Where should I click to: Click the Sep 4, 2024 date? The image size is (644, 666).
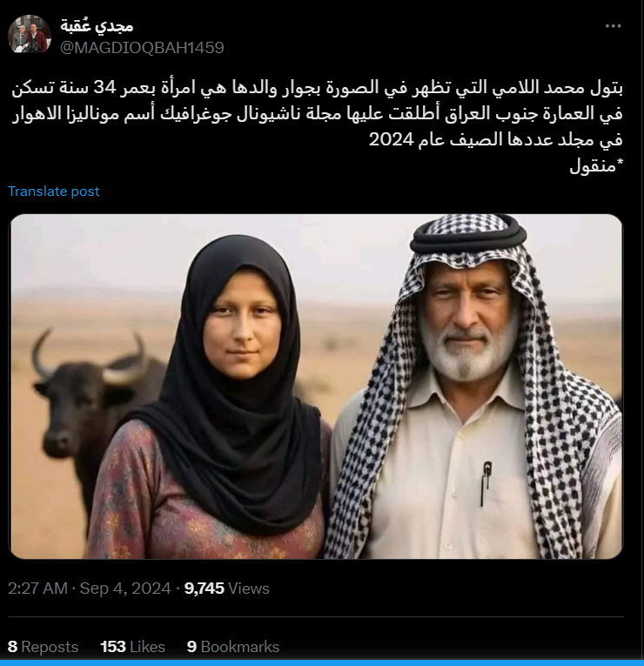click(x=125, y=589)
